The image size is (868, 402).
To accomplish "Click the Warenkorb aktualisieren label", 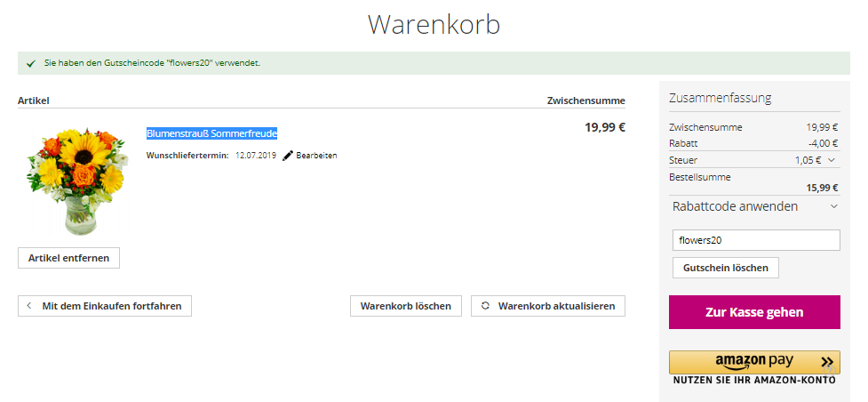I will click(x=556, y=306).
